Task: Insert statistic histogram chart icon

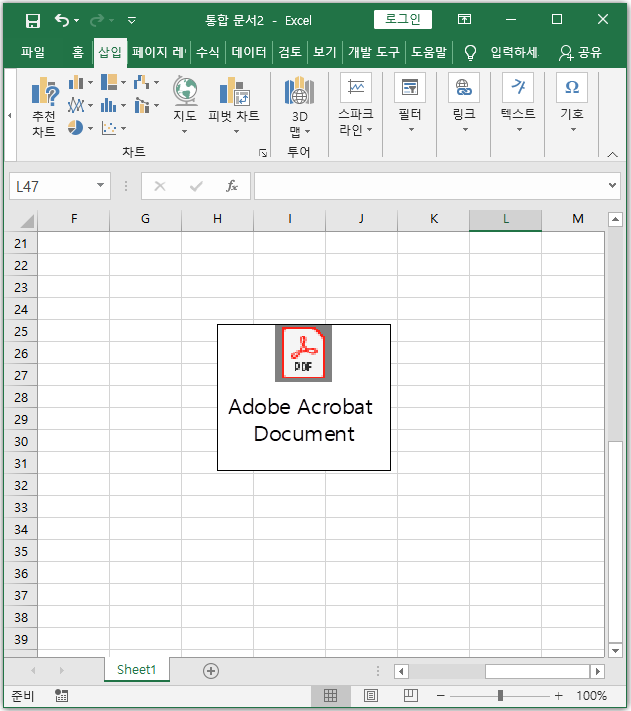Action: (x=109, y=106)
